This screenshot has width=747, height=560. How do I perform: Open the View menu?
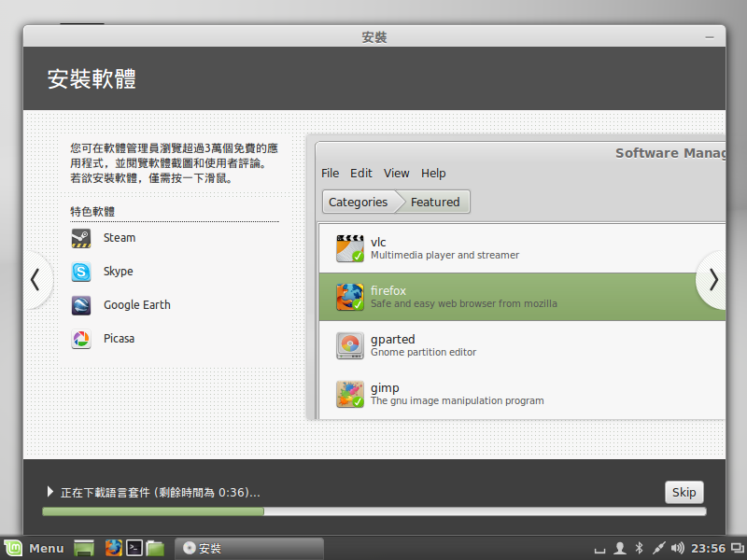(396, 173)
